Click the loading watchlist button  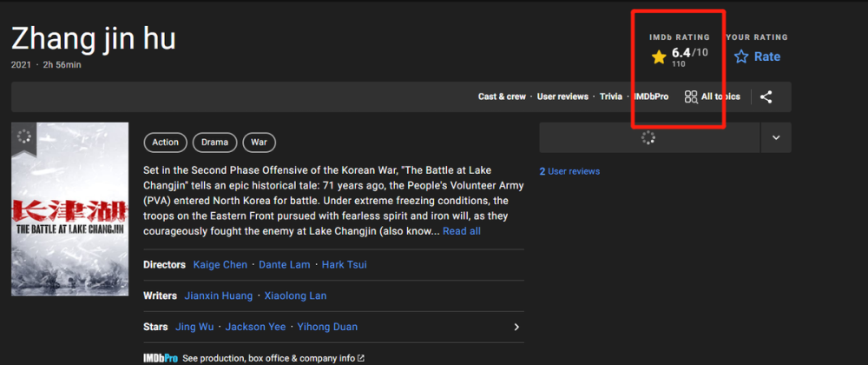(x=648, y=137)
